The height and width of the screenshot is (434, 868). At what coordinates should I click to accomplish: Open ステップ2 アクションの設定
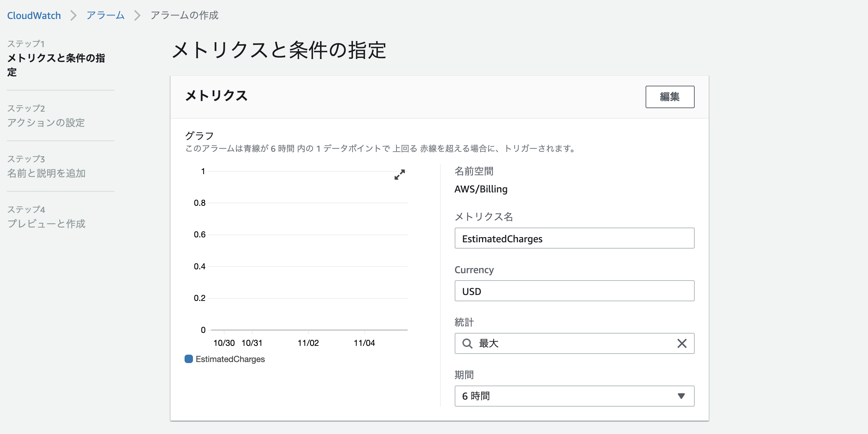pos(46,123)
